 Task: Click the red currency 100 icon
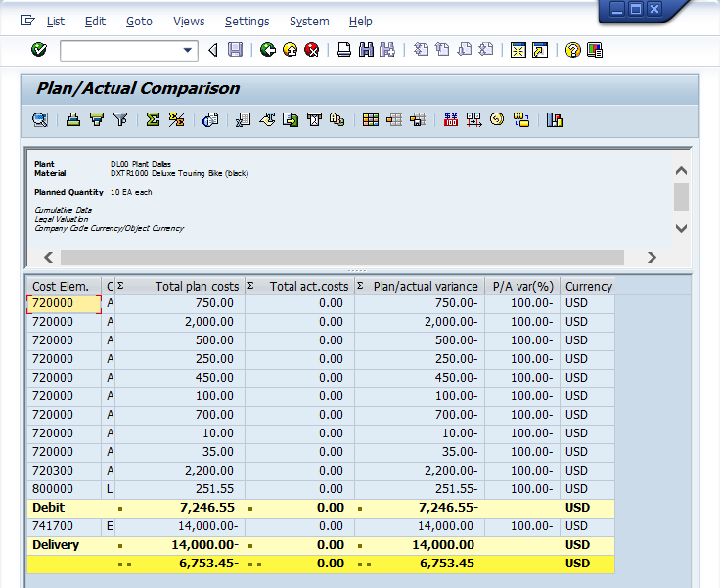click(451, 120)
